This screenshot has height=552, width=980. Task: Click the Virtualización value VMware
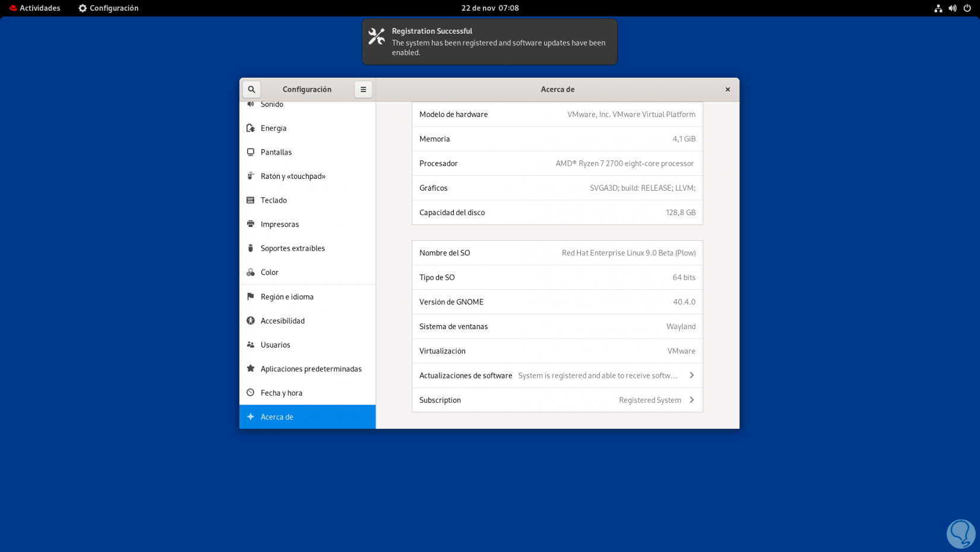[681, 351]
